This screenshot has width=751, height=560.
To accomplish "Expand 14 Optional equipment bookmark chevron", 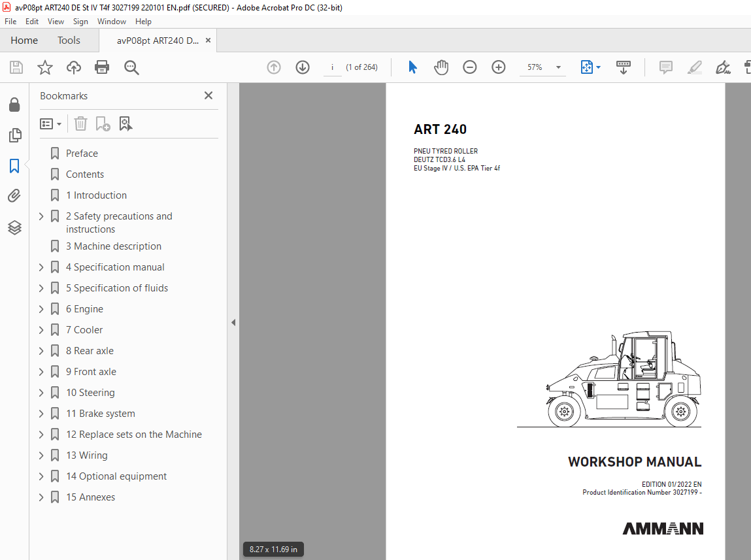I will pos(41,476).
